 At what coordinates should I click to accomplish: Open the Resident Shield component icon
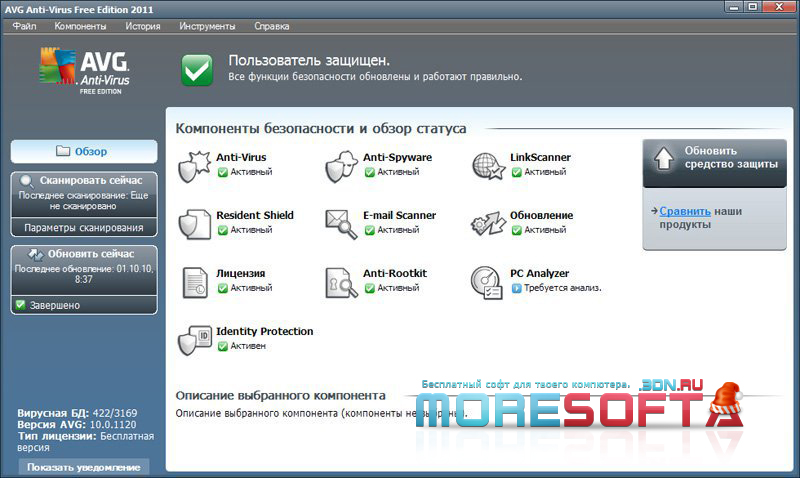(194, 224)
